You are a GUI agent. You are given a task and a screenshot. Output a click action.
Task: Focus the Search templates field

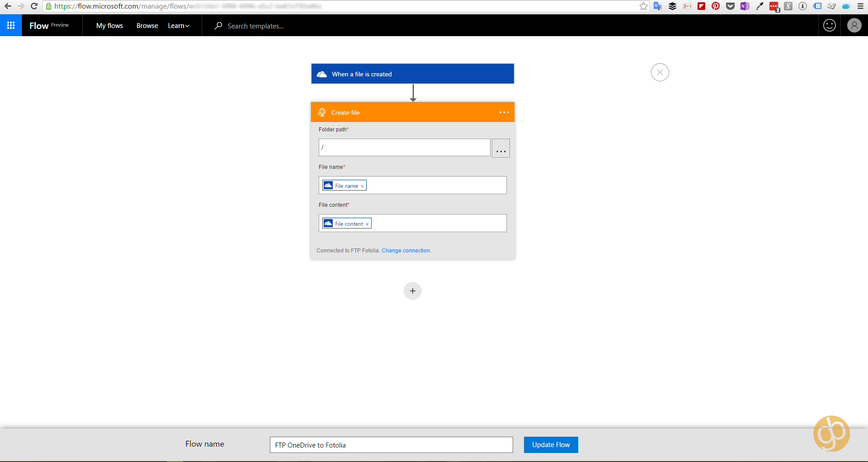255,26
